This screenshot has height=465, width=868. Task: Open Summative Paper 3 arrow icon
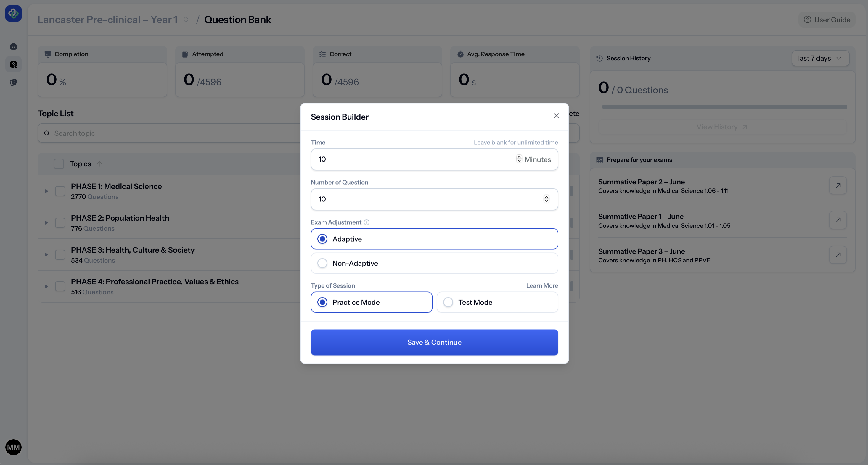pos(838,255)
